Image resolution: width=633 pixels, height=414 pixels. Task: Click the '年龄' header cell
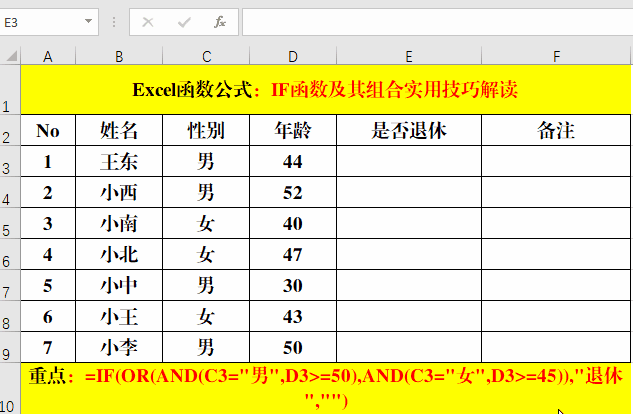point(293,130)
